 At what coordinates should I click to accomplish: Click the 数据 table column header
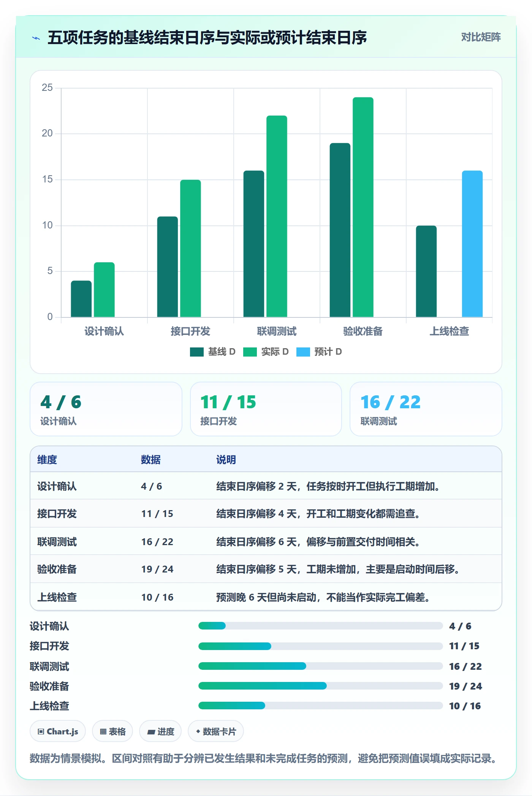pyautogui.click(x=151, y=460)
